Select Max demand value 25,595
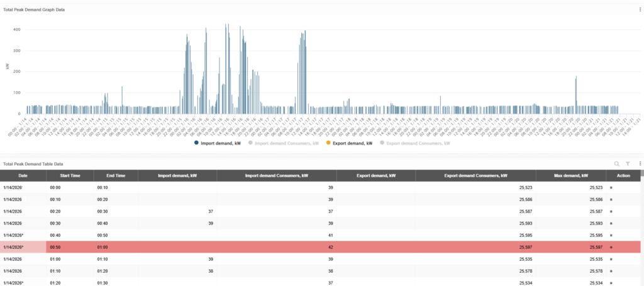Image resolution: width=644 pixels, height=286 pixels. click(x=596, y=236)
